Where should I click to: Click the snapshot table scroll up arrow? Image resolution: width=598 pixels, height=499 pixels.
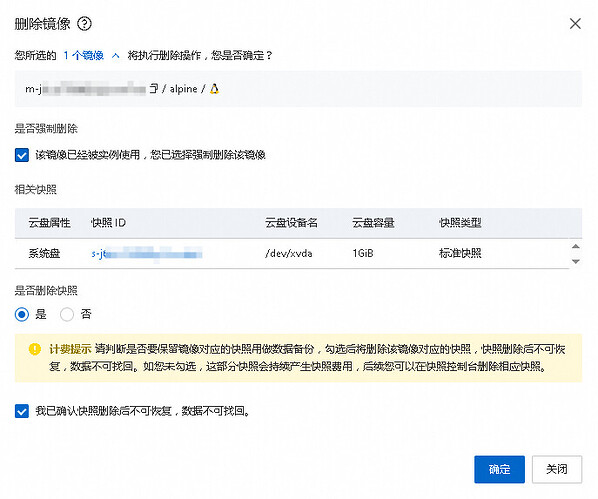tap(576, 246)
